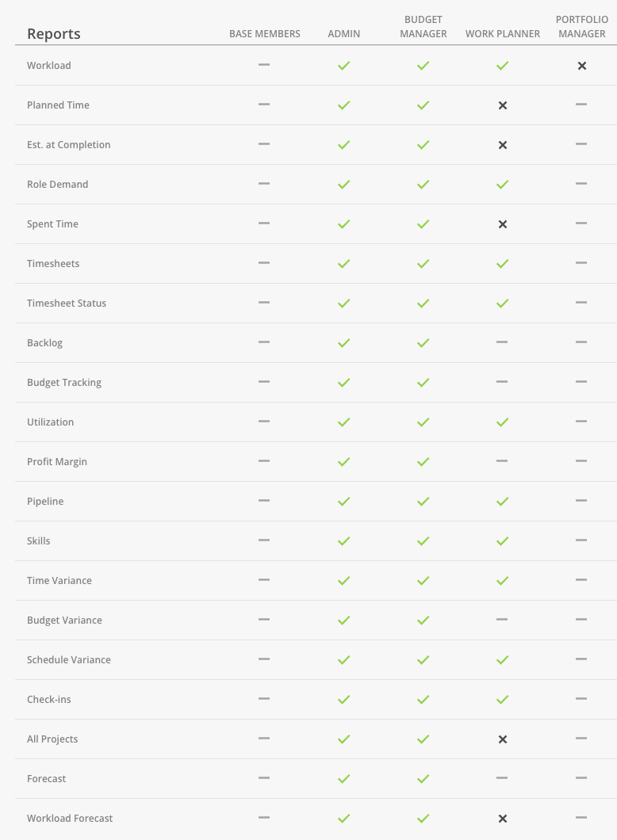Click Work Planner X icon for Spent Time
The height and width of the screenshot is (840, 617).
coord(502,224)
